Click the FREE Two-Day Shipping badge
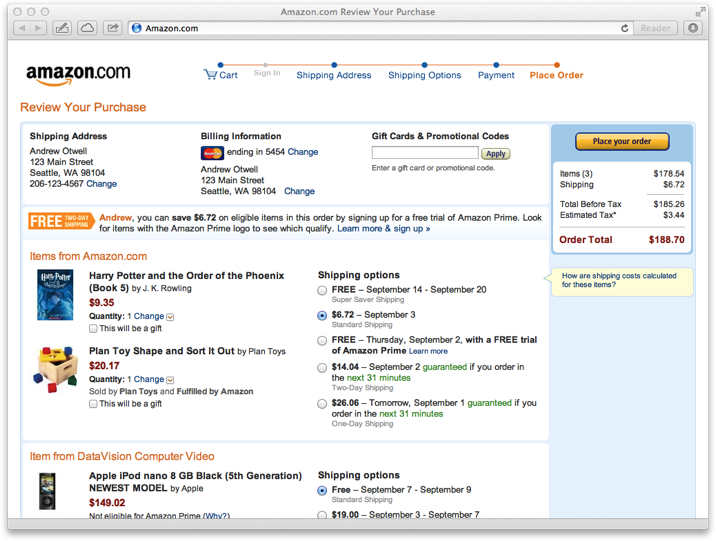 [61, 221]
